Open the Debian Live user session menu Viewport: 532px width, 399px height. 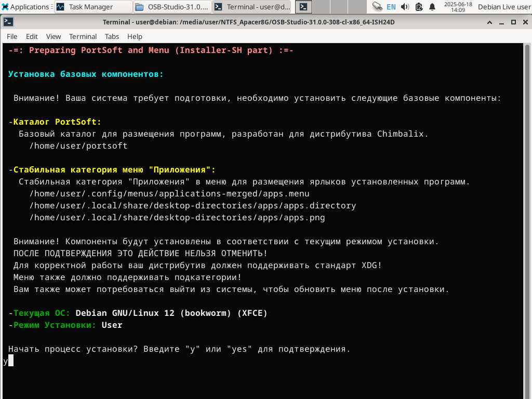point(504,7)
